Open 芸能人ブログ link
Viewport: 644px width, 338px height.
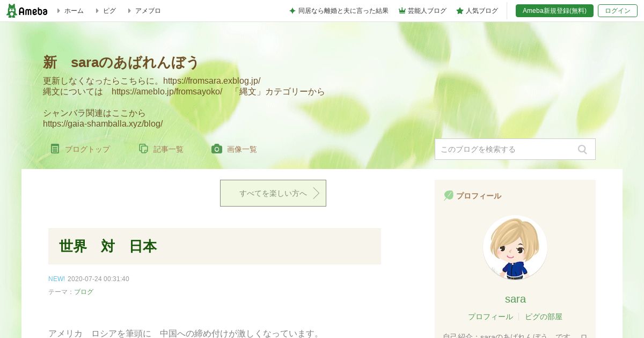[x=427, y=11]
